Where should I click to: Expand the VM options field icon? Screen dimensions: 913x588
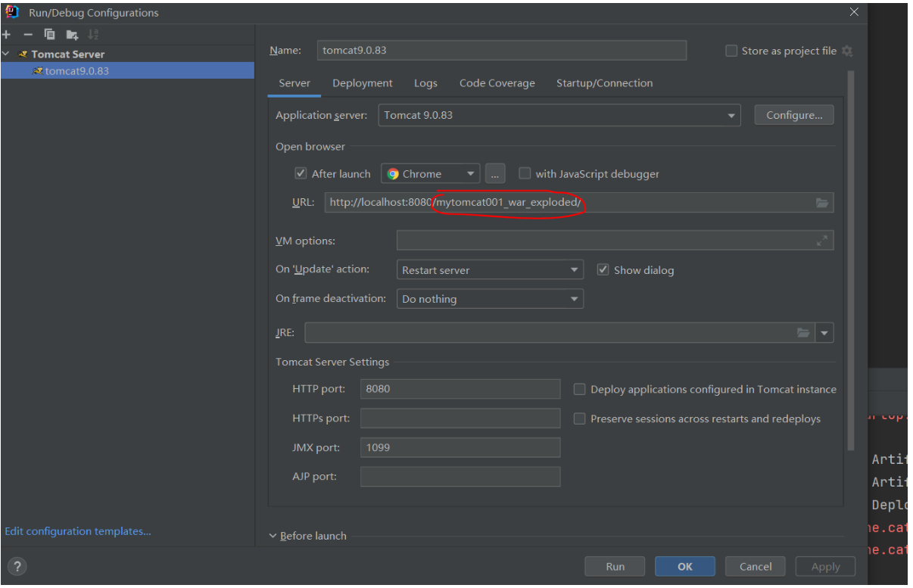pos(822,241)
